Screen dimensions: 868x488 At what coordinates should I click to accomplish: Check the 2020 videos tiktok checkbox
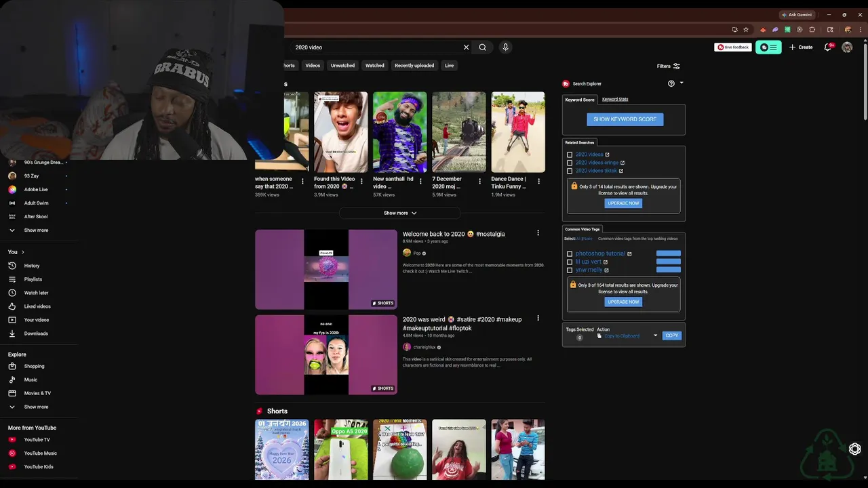tap(570, 171)
